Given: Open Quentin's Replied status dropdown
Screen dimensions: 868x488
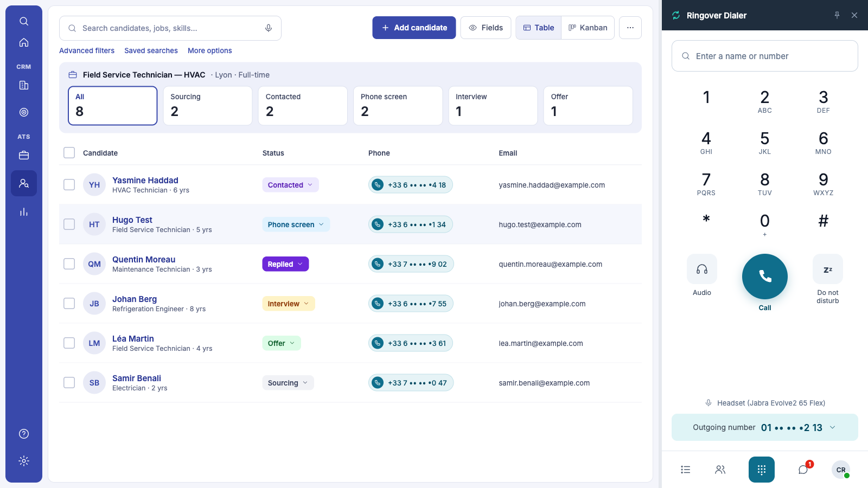Looking at the screenshot, I should tap(285, 264).
